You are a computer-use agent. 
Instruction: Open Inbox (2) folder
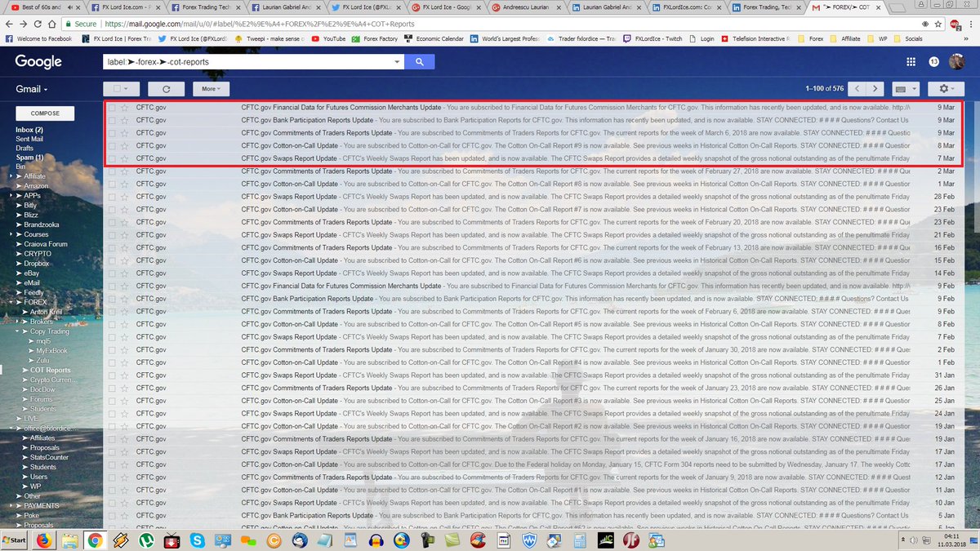coord(29,130)
